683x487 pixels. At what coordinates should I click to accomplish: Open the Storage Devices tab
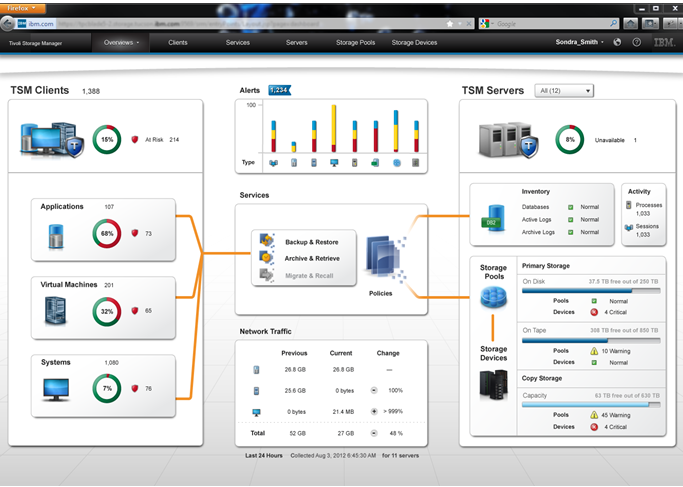click(414, 43)
